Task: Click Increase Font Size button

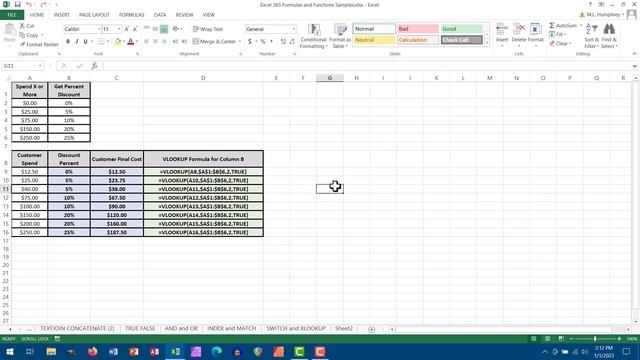Action: [x=127, y=29]
